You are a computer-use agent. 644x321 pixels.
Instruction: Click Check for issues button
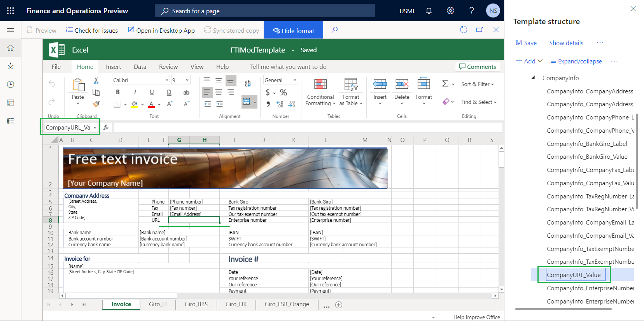click(x=92, y=30)
